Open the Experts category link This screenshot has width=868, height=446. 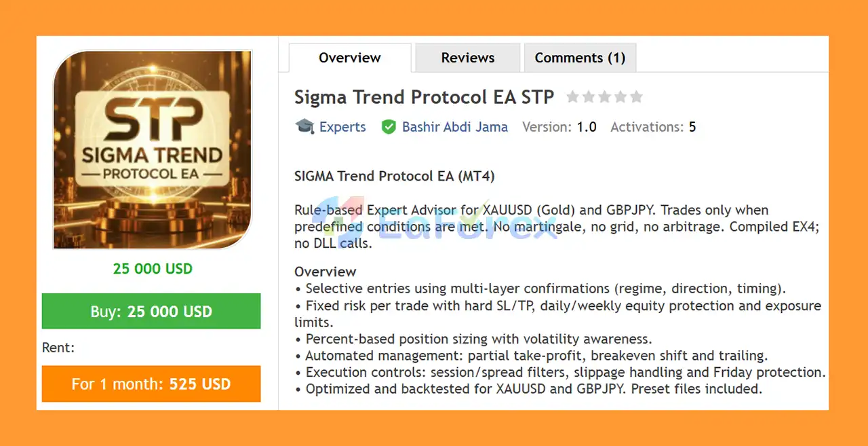[342, 127]
